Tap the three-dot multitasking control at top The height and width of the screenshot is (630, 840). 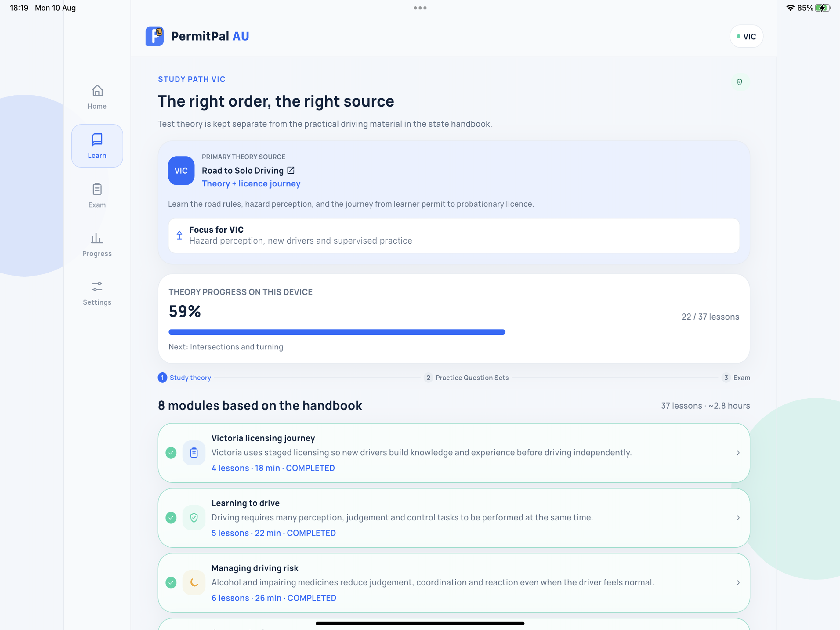pyautogui.click(x=420, y=8)
